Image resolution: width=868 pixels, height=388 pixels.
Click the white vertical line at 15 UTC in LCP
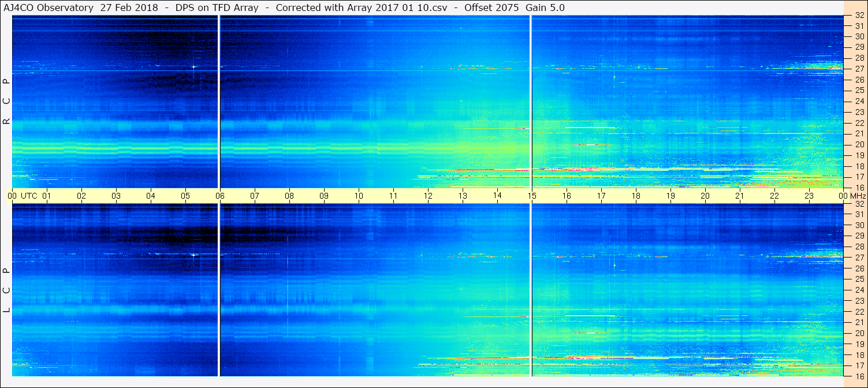pyautogui.click(x=531, y=290)
